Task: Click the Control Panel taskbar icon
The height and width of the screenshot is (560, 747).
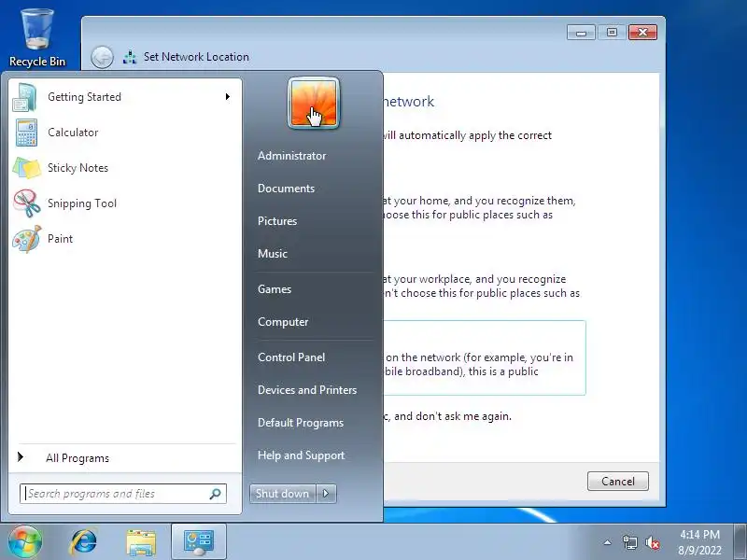Action: [199, 542]
